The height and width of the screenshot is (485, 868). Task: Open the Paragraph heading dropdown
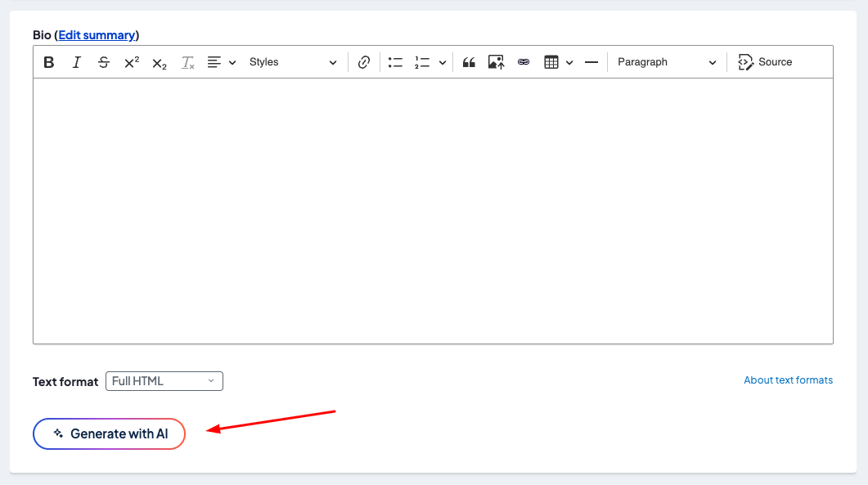tap(667, 62)
